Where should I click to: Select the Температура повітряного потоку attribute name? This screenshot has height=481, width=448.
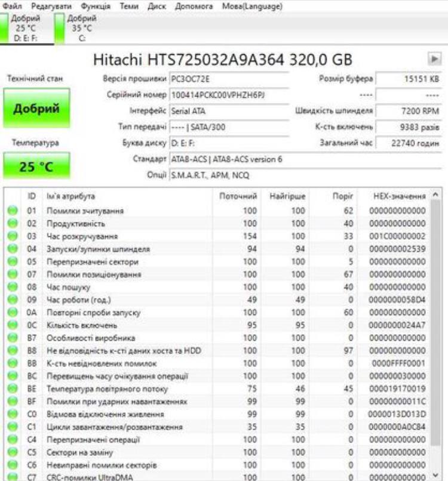pyautogui.click(x=107, y=389)
